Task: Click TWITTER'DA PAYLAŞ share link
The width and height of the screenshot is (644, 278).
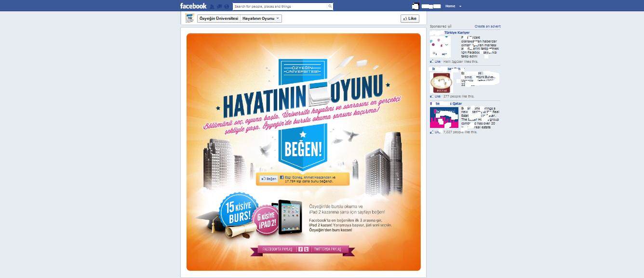Action: 327,249
